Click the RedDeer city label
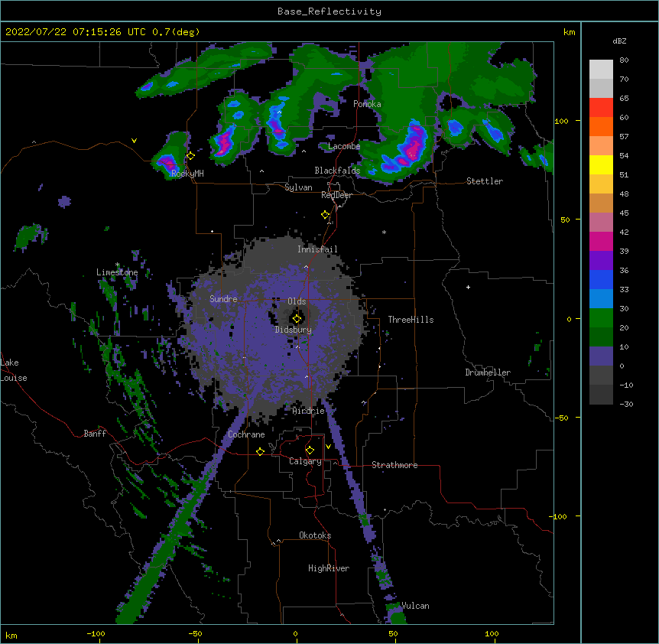659x644 pixels. pyautogui.click(x=336, y=195)
